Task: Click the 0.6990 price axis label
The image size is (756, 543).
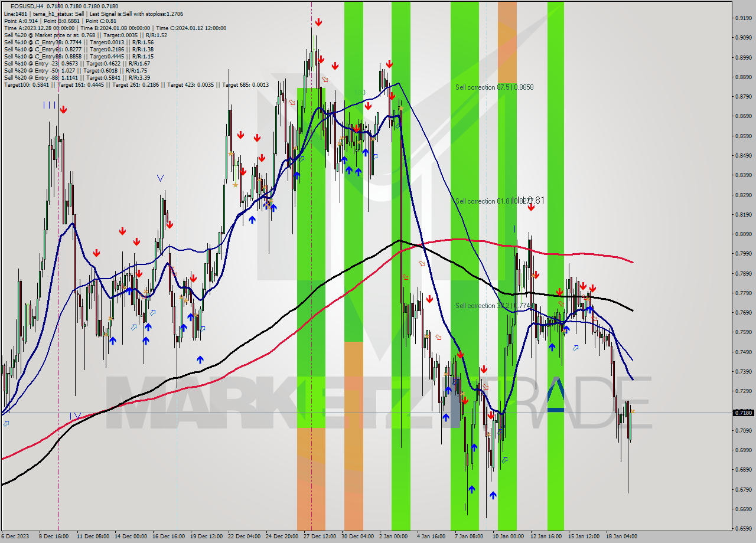Action: pyautogui.click(x=743, y=450)
